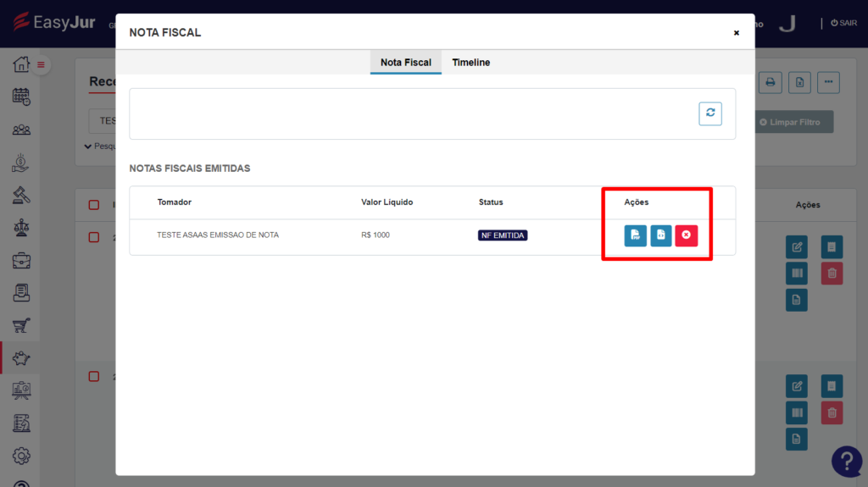Delete the first background row entry

[x=832, y=274]
